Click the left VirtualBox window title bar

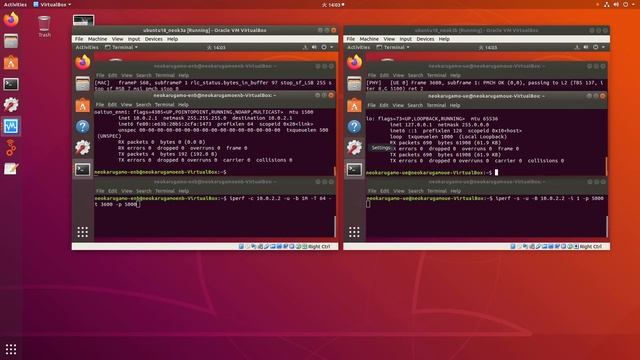tap(205, 30)
